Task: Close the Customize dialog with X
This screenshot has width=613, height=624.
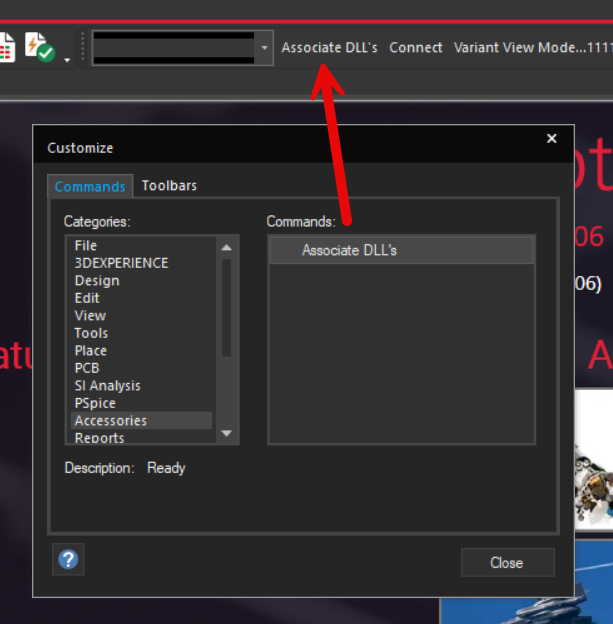Action: (x=552, y=139)
